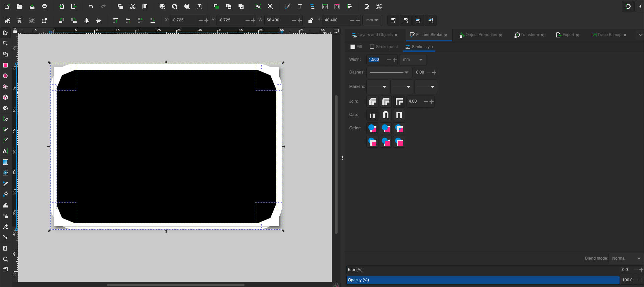Click the Cut scissors icon
Viewport: 644px width, 287px height.
[132, 6]
